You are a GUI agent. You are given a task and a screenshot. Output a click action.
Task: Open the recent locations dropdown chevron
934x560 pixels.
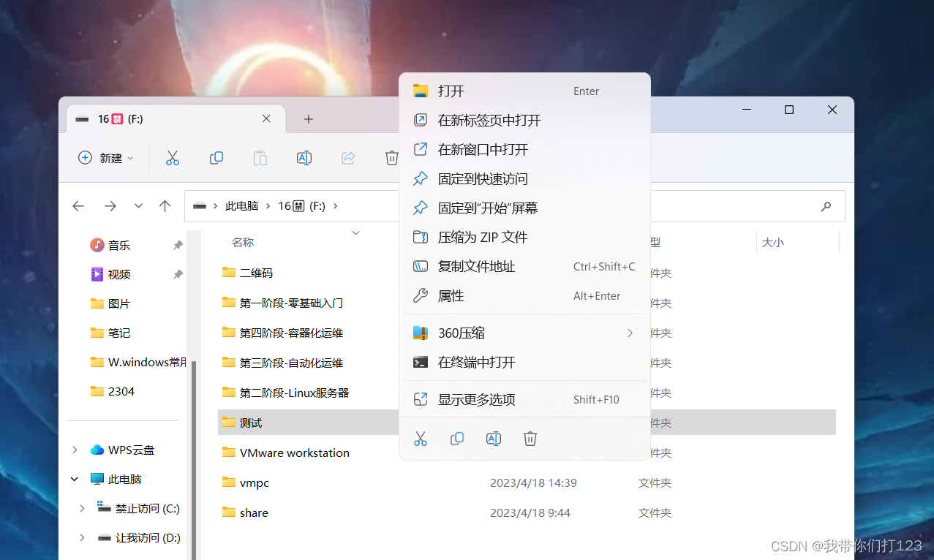click(x=138, y=206)
